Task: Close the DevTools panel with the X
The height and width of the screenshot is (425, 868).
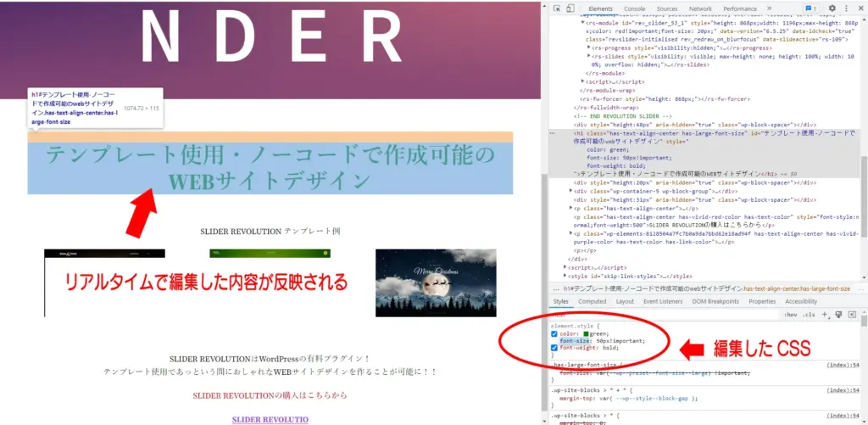Action: pos(860,8)
